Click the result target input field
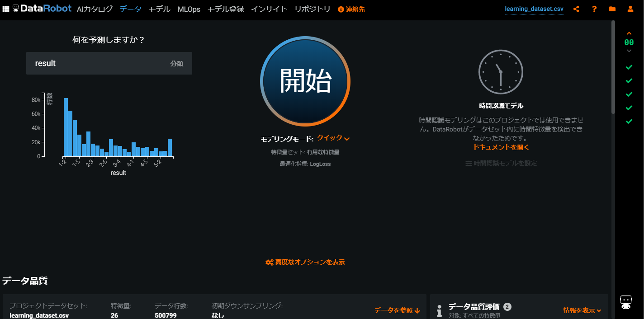 109,63
